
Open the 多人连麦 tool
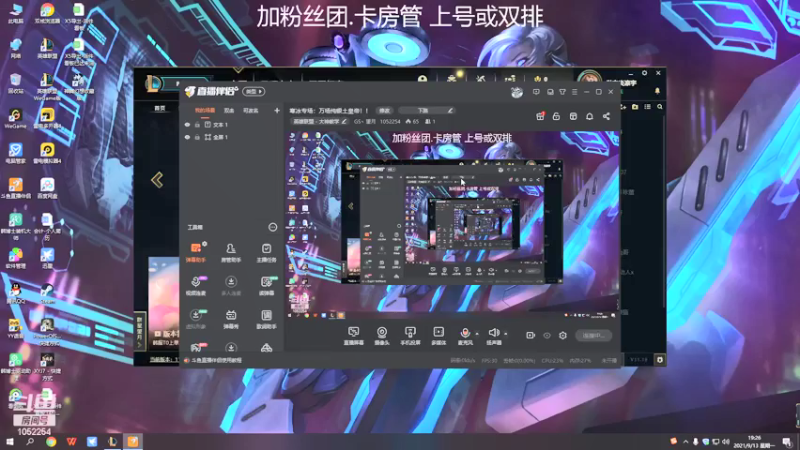(x=231, y=286)
